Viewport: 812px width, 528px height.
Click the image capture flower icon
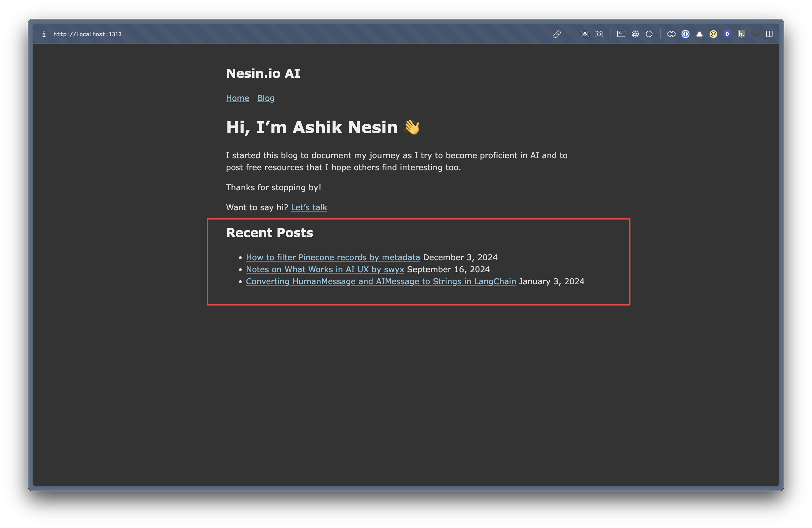tap(585, 34)
